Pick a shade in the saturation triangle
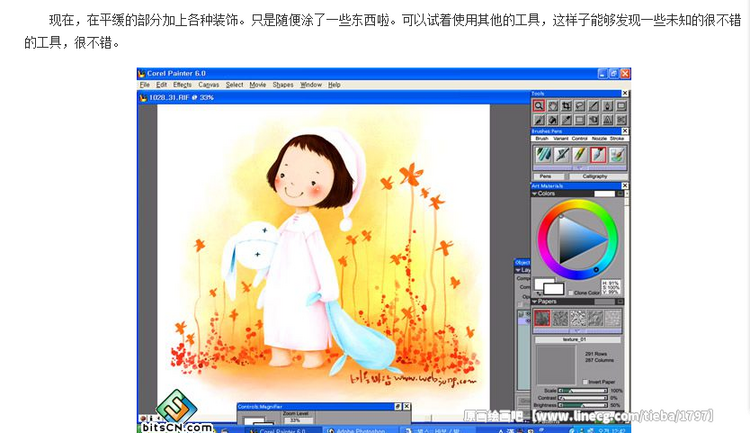This screenshot has width=750, height=433. 576,239
